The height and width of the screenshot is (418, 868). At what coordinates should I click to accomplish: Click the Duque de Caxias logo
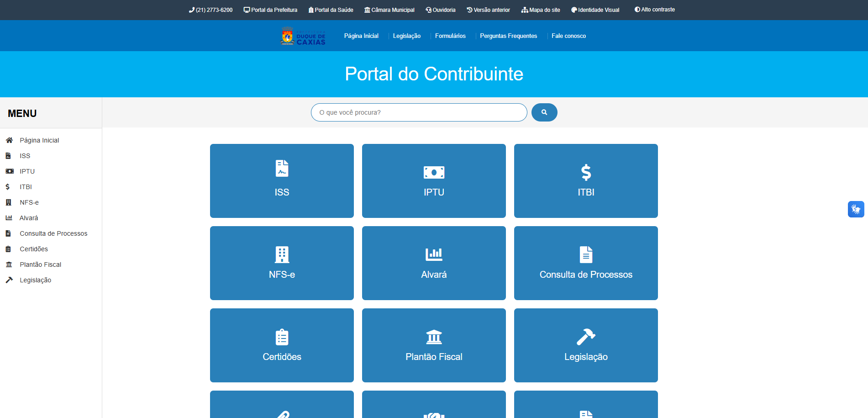(303, 36)
